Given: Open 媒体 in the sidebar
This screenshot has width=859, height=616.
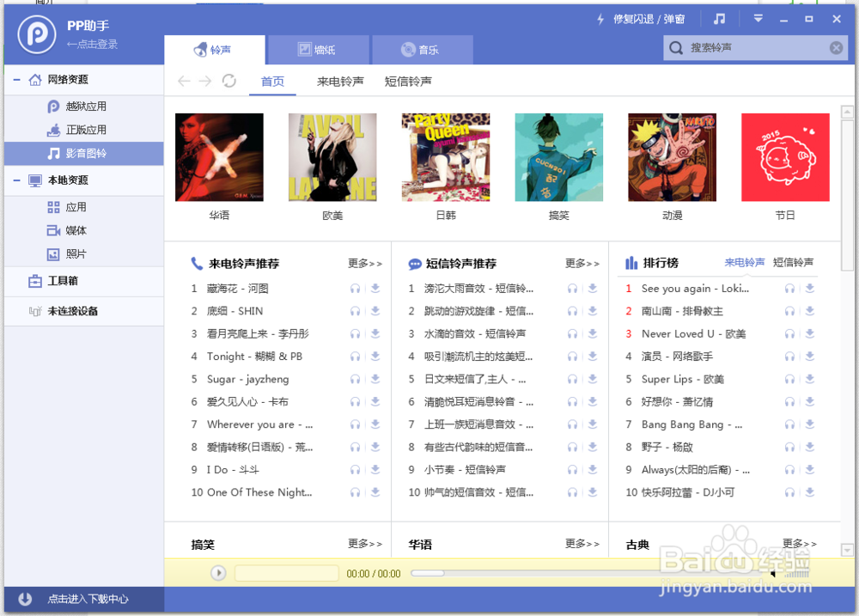Looking at the screenshot, I should tap(84, 231).
